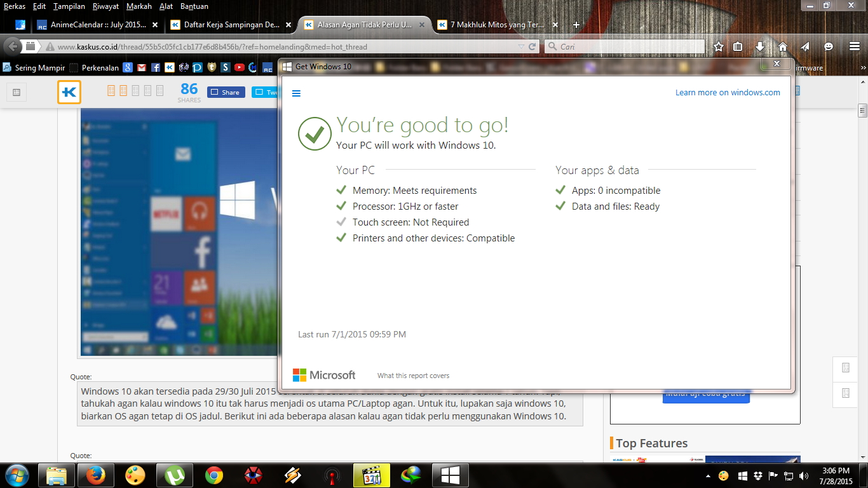The image size is (868, 488).
Task: Open Facebook bookmark icon
Action: (x=156, y=67)
